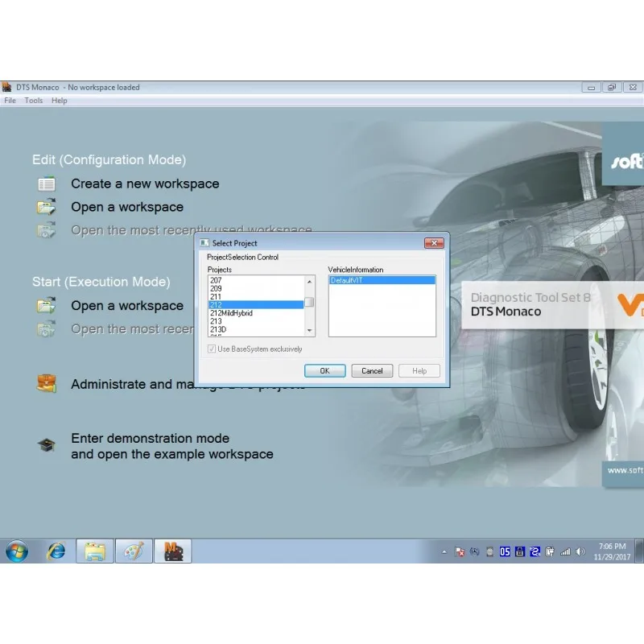Click Create a new workspace link

[x=145, y=184]
